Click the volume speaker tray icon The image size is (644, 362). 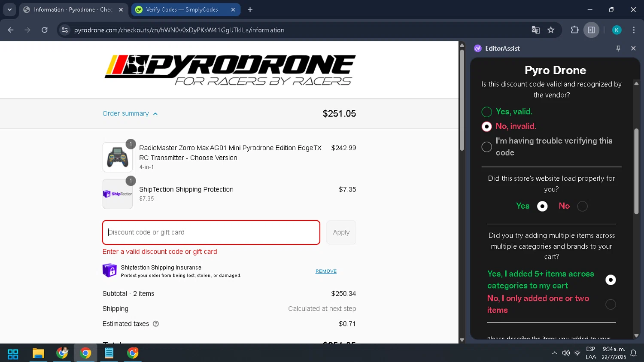pyautogui.click(x=566, y=353)
